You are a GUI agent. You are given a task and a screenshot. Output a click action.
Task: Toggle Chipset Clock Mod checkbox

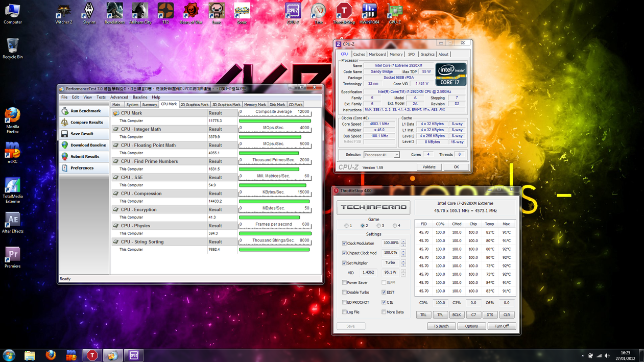(x=344, y=253)
